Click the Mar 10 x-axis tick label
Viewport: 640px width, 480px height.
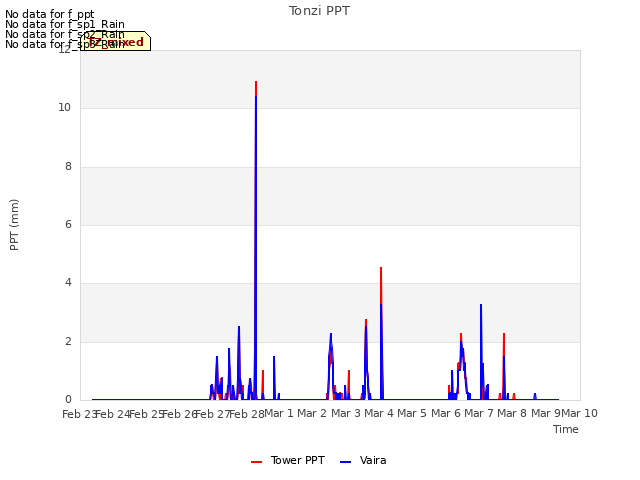coord(579,413)
